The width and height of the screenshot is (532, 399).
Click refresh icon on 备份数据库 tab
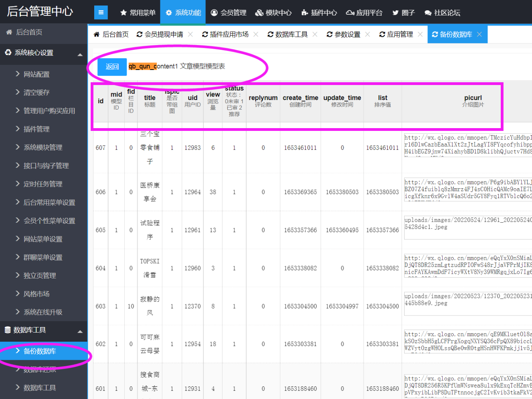coord(435,34)
